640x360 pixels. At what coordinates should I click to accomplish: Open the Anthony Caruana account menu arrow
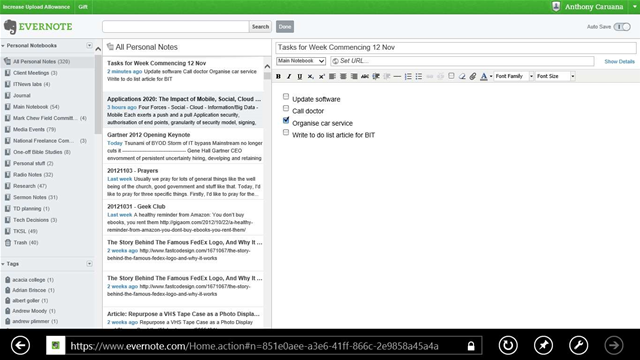(635, 7)
